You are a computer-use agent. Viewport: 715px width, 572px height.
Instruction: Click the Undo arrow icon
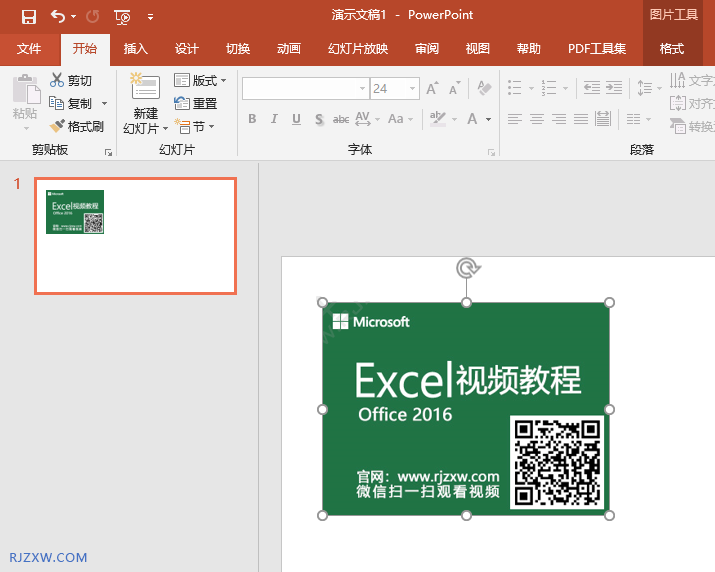pos(57,16)
